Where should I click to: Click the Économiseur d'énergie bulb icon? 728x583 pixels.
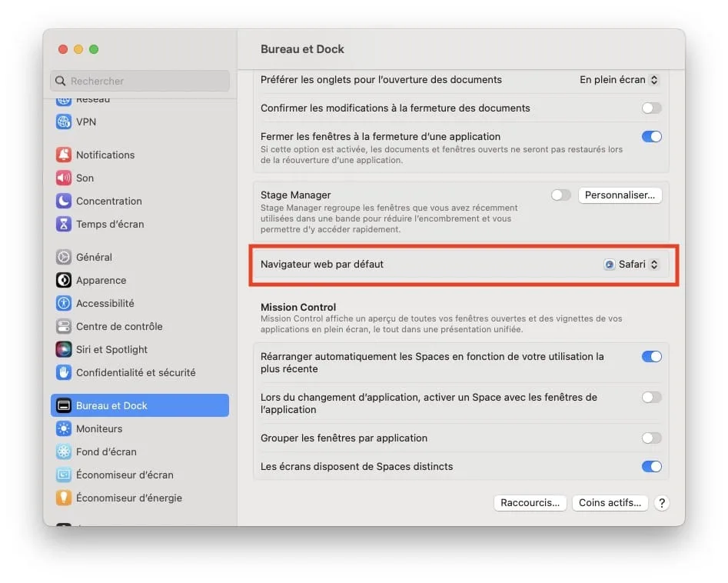(64, 498)
